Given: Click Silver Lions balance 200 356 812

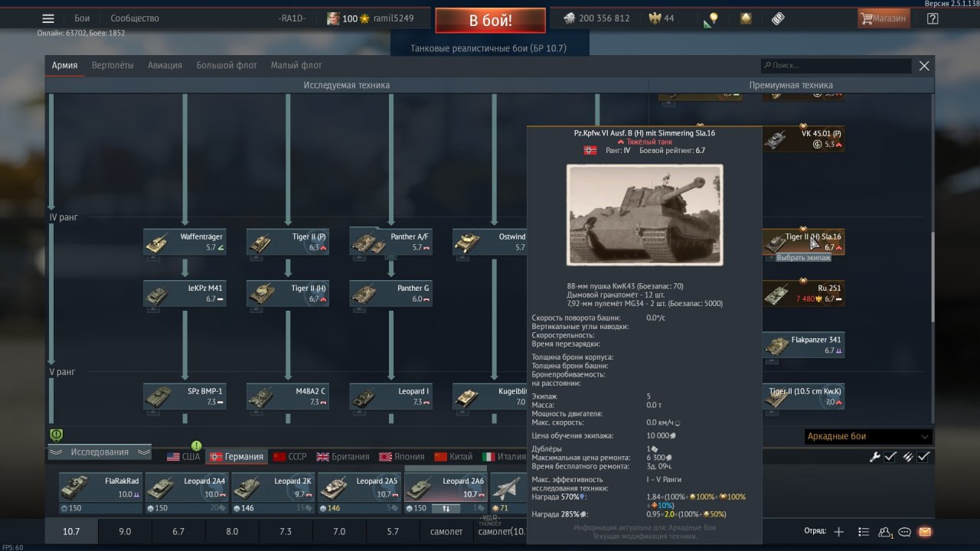Looking at the screenshot, I should (x=596, y=18).
